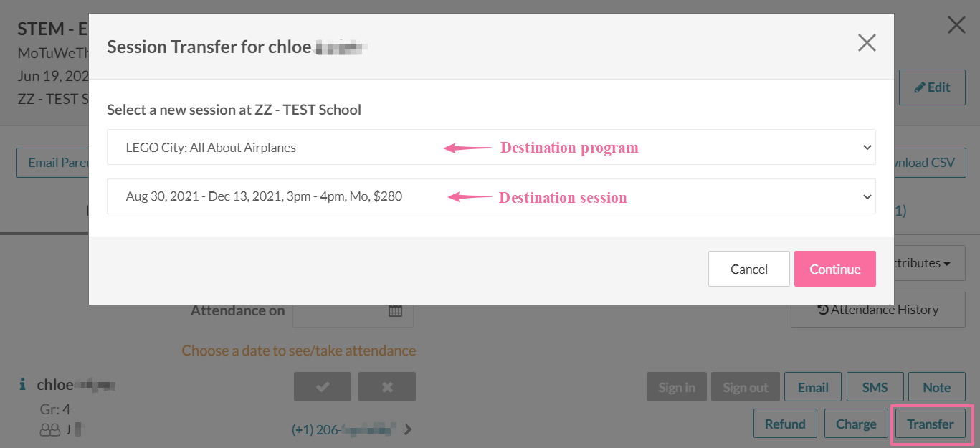This screenshot has width=980, height=448.
Task: Mark chloe present with checkmark icon
Action: (x=322, y=387)
